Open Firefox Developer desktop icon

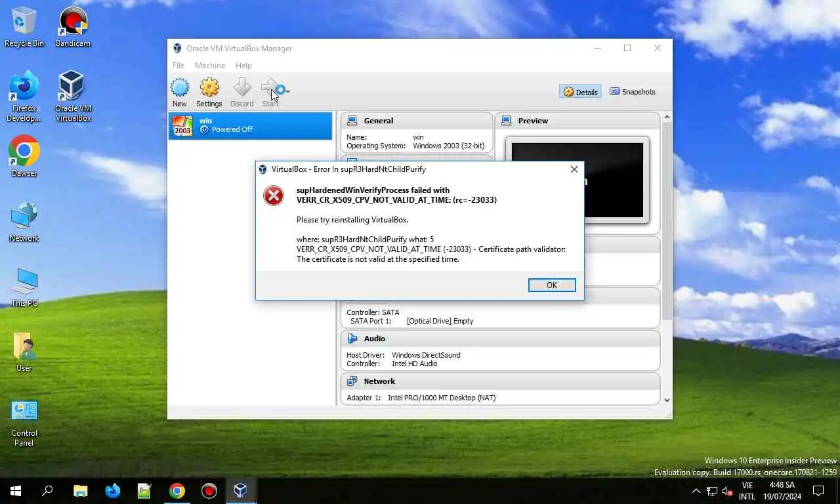tap(24, 96)
